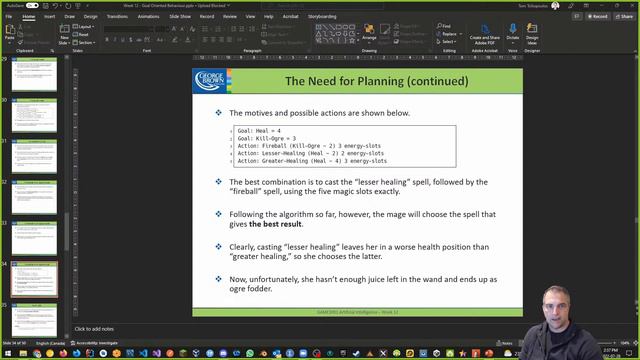Click the Windows Start button
This screenshot has width=640, height=360.
coord(8,353)
